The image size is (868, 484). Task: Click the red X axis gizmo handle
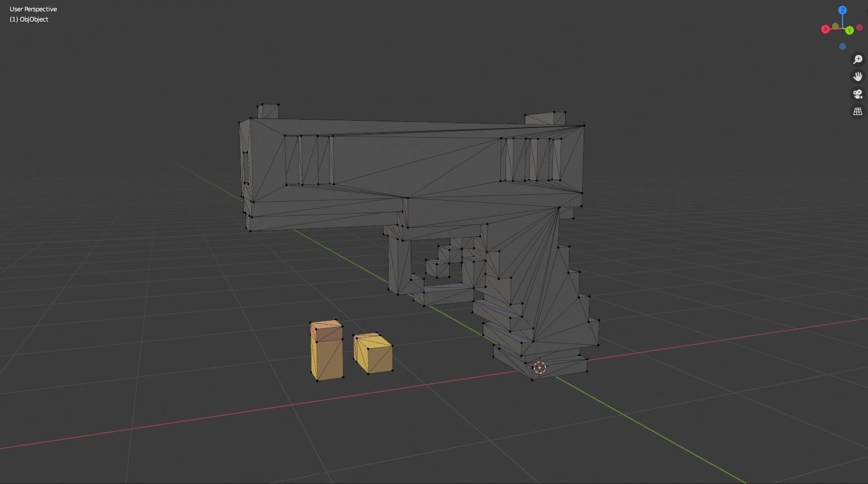[825, 29]
